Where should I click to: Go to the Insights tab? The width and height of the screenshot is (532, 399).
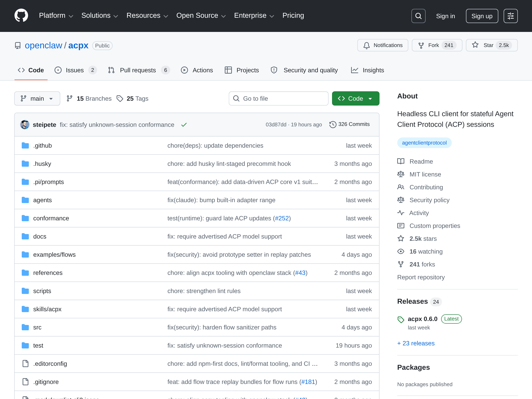pos(368,70)
